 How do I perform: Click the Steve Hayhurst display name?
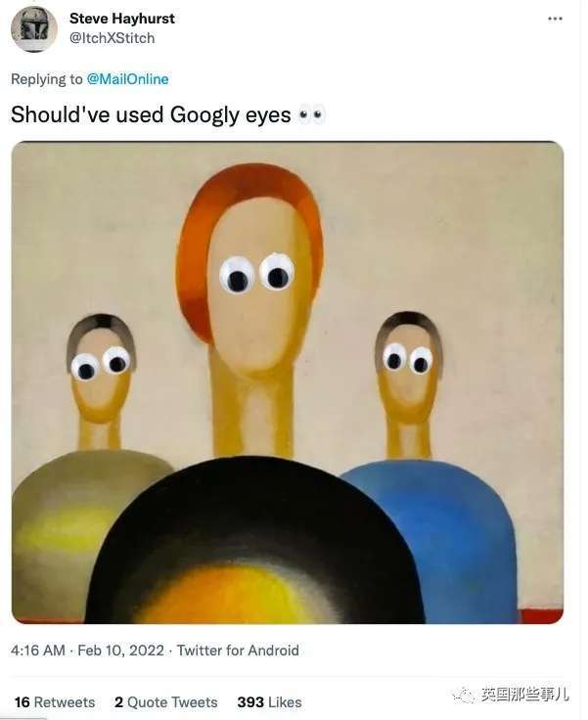click(x=122, y=19)
